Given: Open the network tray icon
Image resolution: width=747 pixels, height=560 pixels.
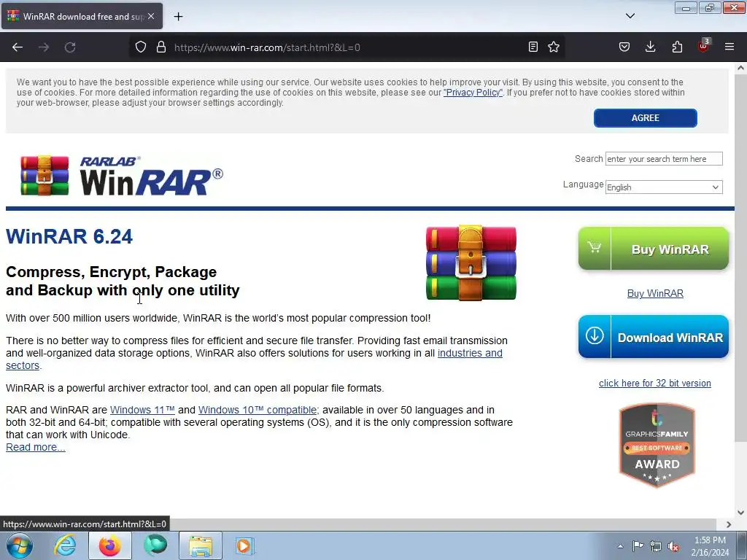Looking at the screenshot, I should coord(656,546).
